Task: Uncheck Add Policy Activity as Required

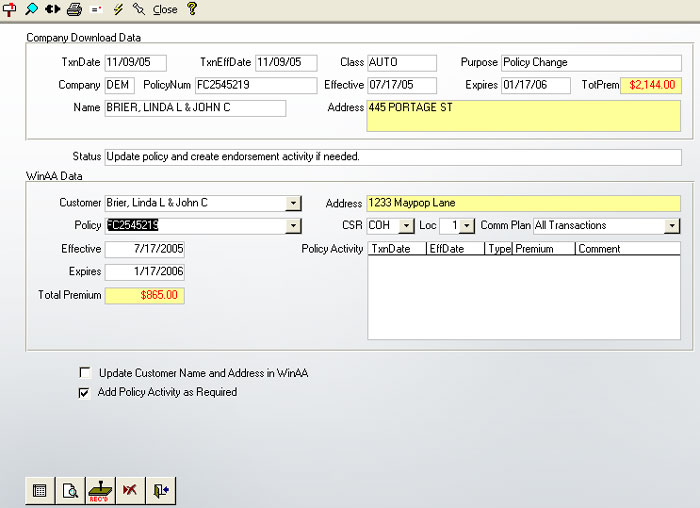Action: pos(85,393)
